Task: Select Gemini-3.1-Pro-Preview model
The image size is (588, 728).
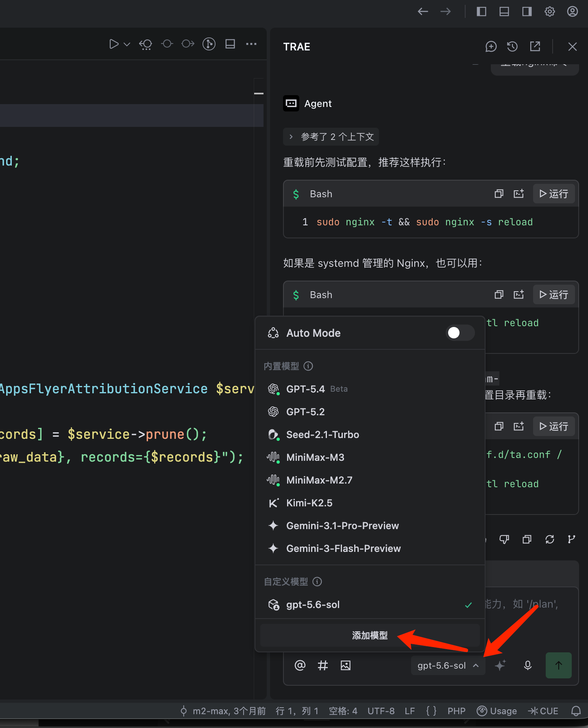Action: (370, 525)
